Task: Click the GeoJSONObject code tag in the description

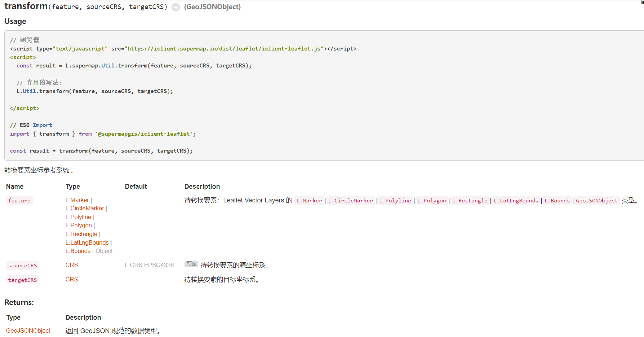Action: click(597, 201)
